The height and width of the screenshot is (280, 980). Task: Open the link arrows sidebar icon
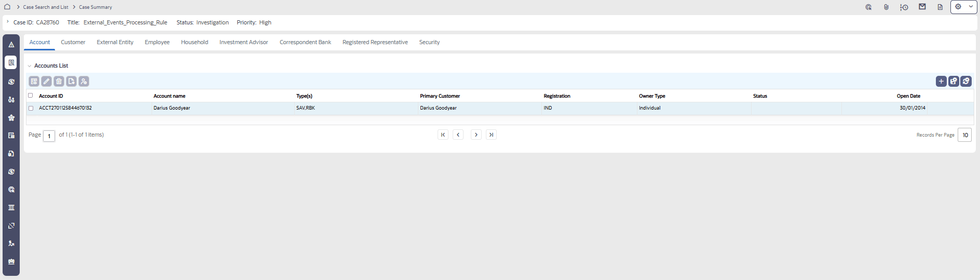coord(11,225)
